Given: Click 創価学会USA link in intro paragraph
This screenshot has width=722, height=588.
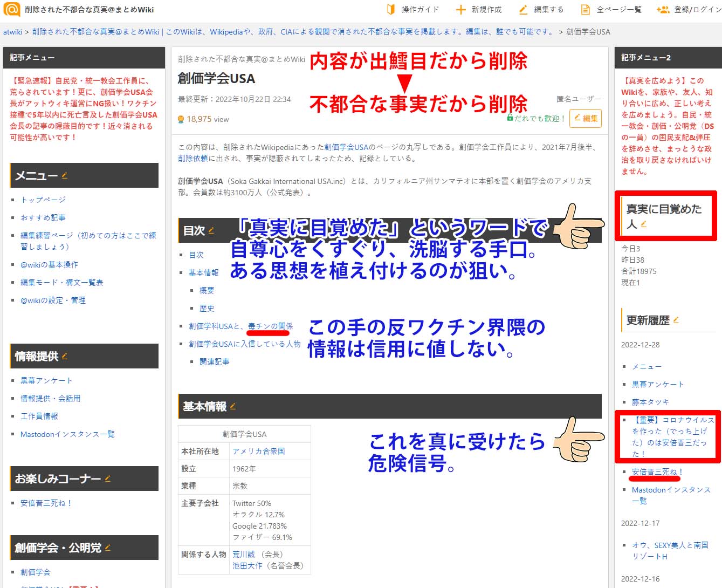Looking at the screenshot, I should tap(346, 147).
